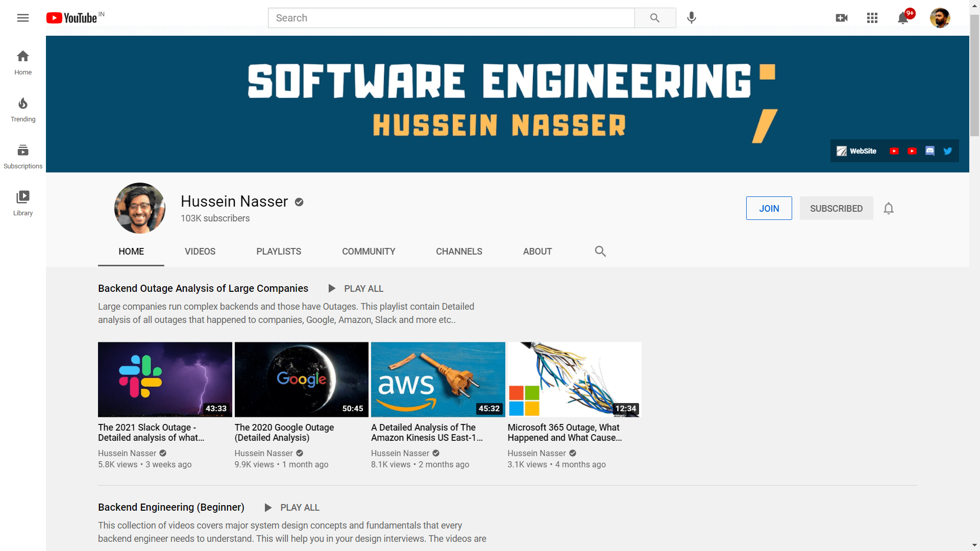Switch to the COMMUNITY tab

coord(369,252)
